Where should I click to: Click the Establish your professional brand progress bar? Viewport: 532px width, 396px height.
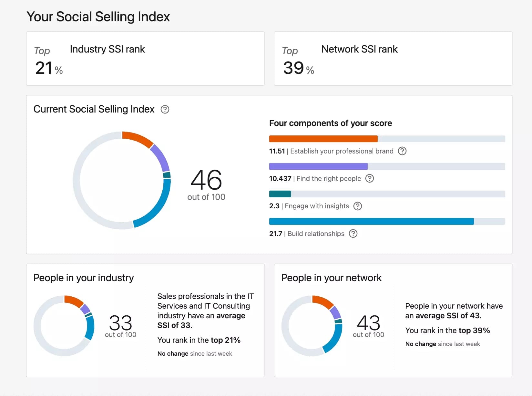tap(323, 139)
